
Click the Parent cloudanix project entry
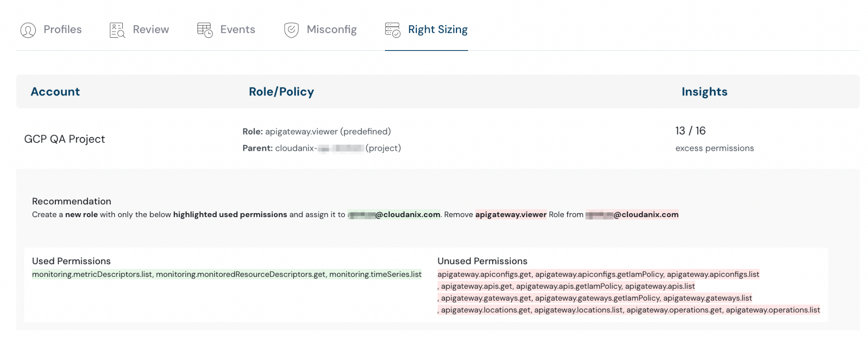(322, 148)
